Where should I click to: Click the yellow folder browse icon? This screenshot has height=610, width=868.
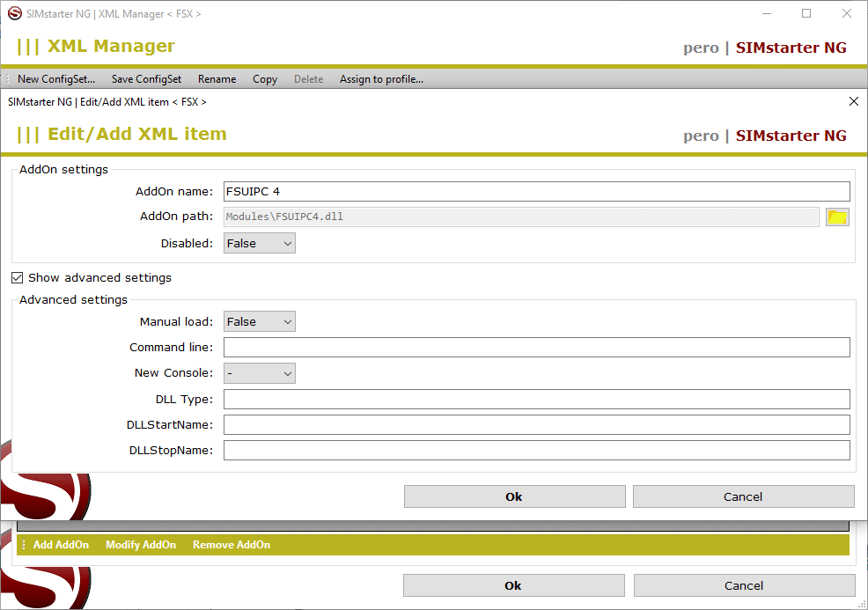pos(837,217)
